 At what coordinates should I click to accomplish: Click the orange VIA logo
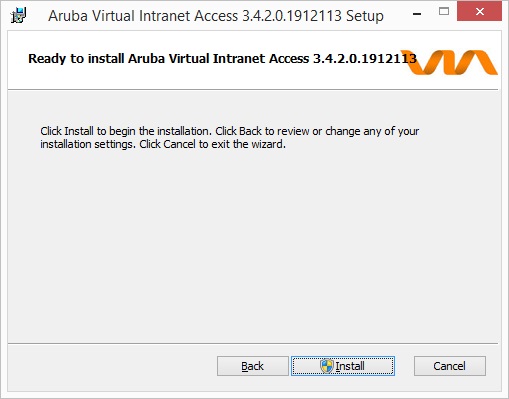click(x=449, y=62)
